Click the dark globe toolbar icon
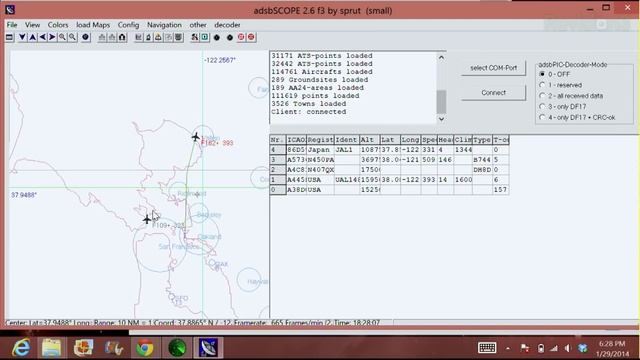 tap(85, 37)
